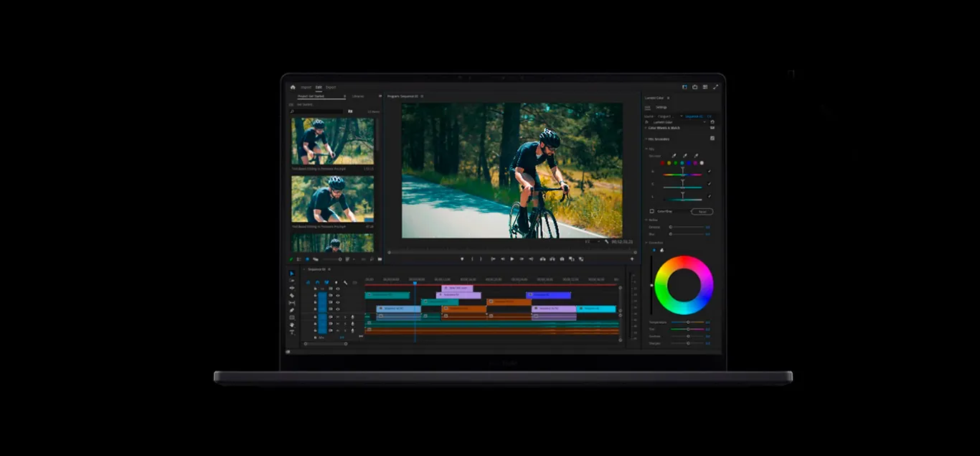Click the fullscreen icon at top right
The width and height of the screenshot is (980, 456).
coord(715,87)
